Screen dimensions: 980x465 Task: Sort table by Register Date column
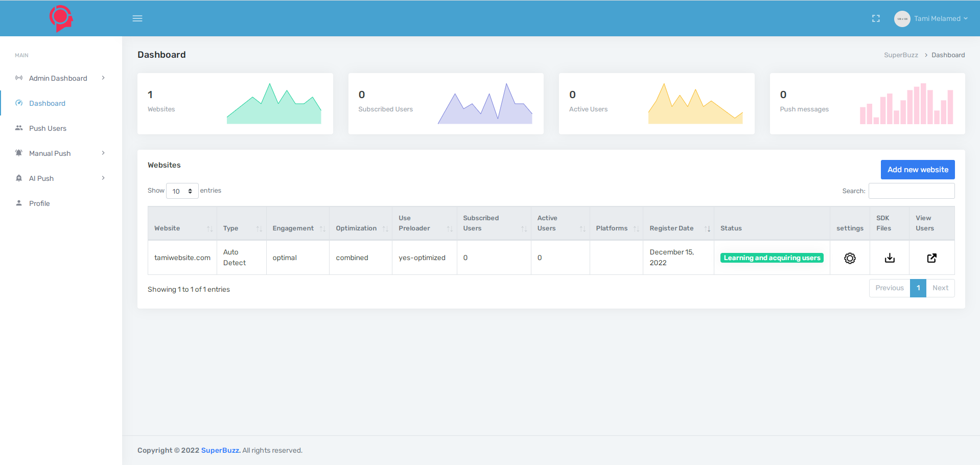[x=678, y=228]
